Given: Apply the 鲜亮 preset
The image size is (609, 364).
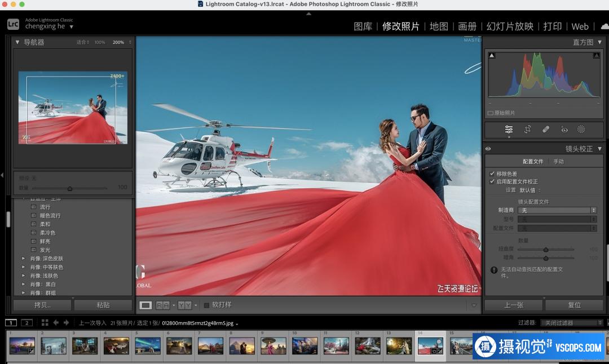Looking at the screenshot, I should (x=45, y=241).
